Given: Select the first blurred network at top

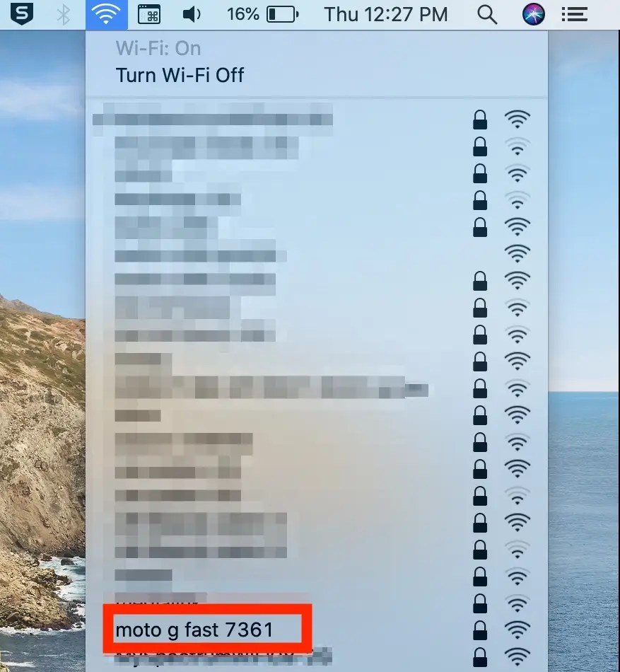Looking at the screenshot, I should coord(317,119).
